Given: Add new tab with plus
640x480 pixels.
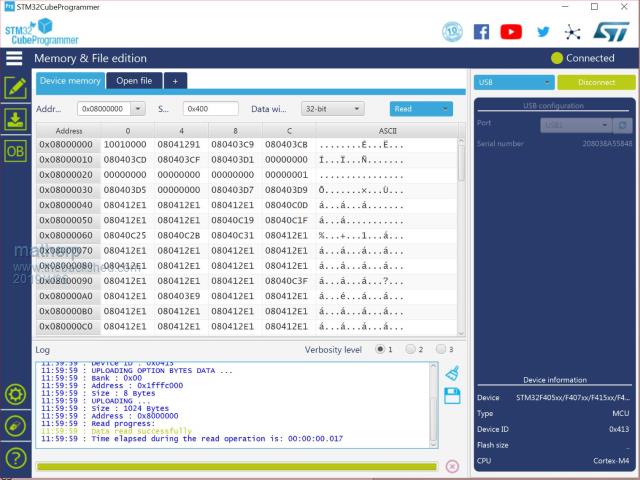Looking at the screenshot, I should click(x=175, y=81).
